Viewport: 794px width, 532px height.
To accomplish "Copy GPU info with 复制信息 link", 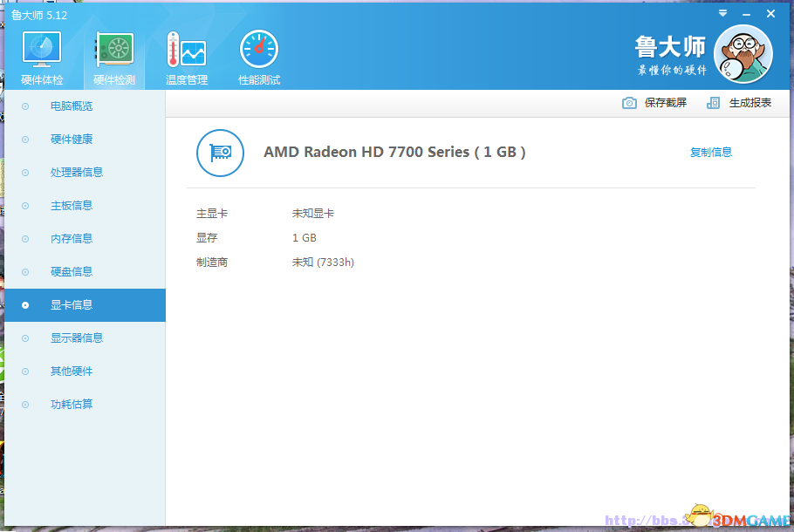I will click(x=711, y=153).
